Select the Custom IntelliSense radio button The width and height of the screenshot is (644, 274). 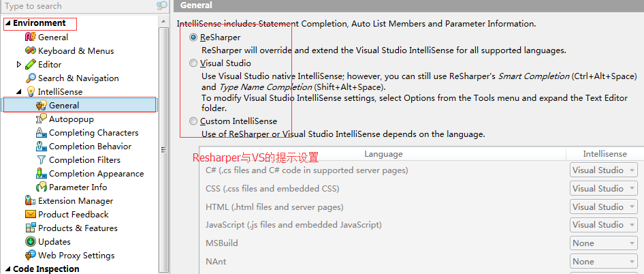(193, 121)
